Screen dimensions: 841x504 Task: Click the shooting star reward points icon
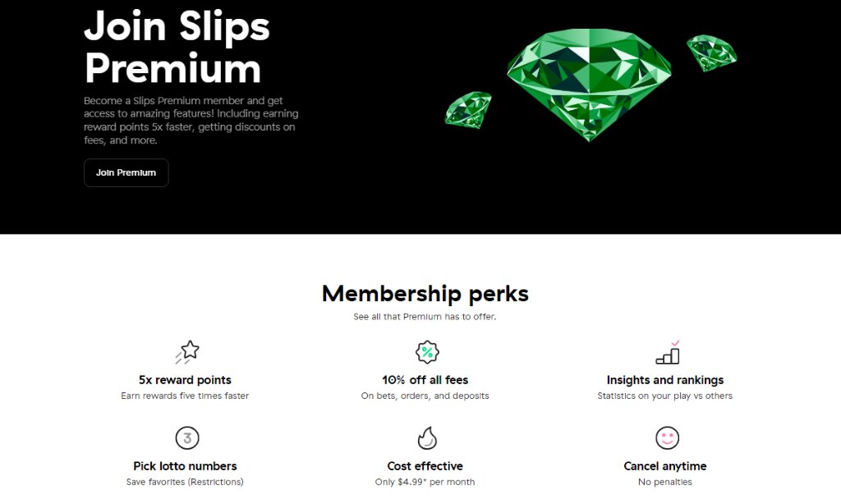(187, 352)
